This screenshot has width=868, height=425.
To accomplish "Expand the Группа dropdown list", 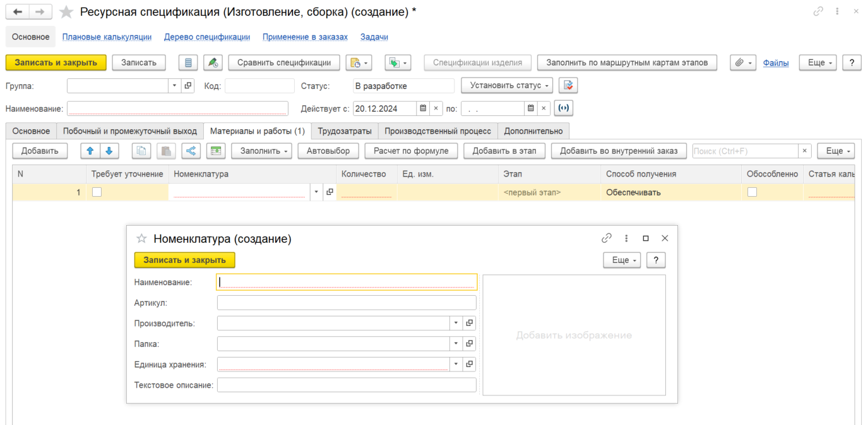I will tap(174, 86).
